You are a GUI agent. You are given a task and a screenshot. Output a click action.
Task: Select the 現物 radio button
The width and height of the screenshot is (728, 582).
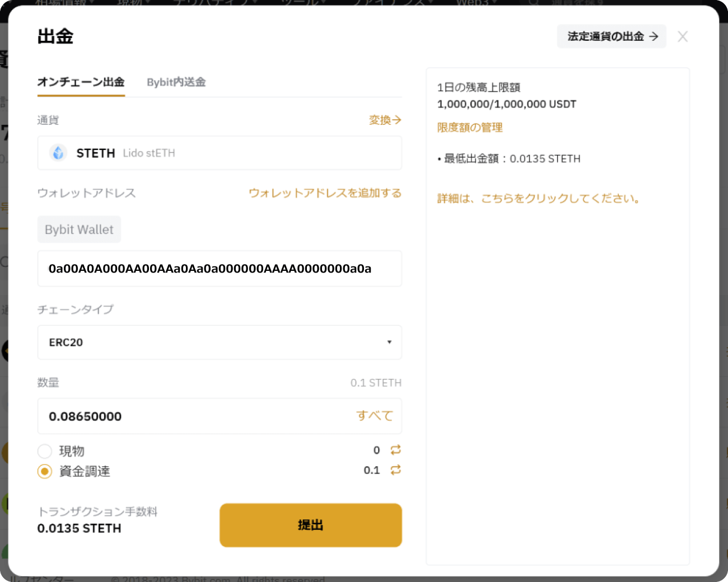tap(45, 451)
